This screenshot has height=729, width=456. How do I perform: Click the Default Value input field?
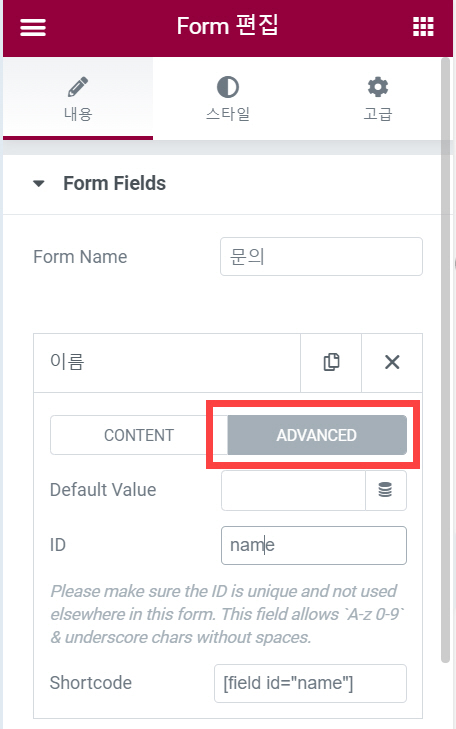click(x=293, y=490)
